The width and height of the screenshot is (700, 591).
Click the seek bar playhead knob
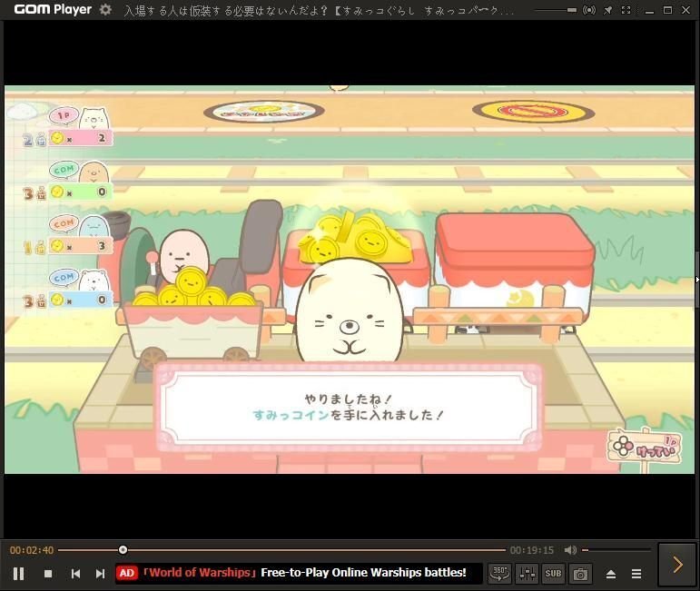pos(123,550)
